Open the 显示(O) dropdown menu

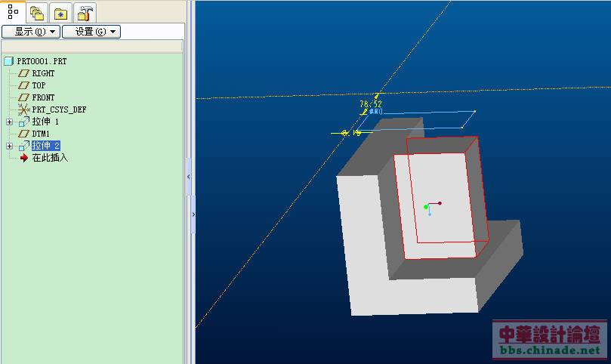tap(31, 32)
